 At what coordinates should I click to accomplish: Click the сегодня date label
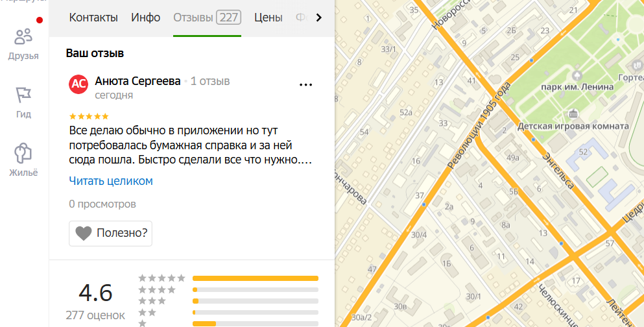pos(113,95)
